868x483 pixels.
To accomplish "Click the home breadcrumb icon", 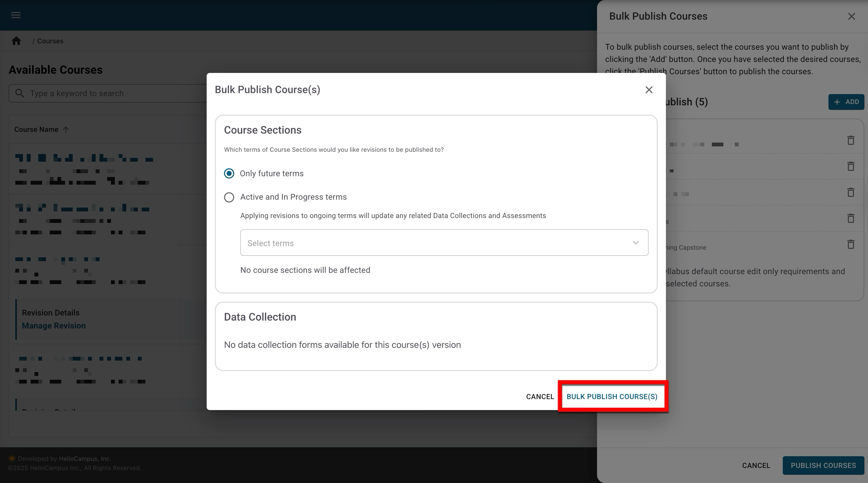I will [16, 41].
